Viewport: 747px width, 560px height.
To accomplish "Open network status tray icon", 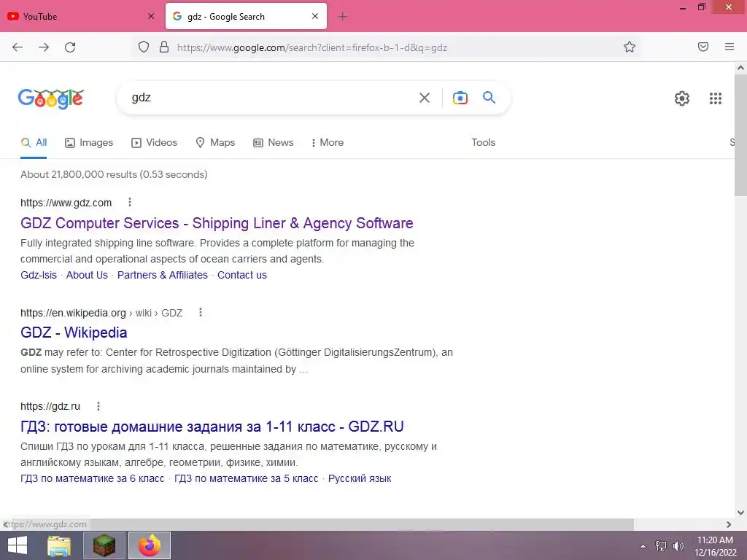I will click(661, 546).
